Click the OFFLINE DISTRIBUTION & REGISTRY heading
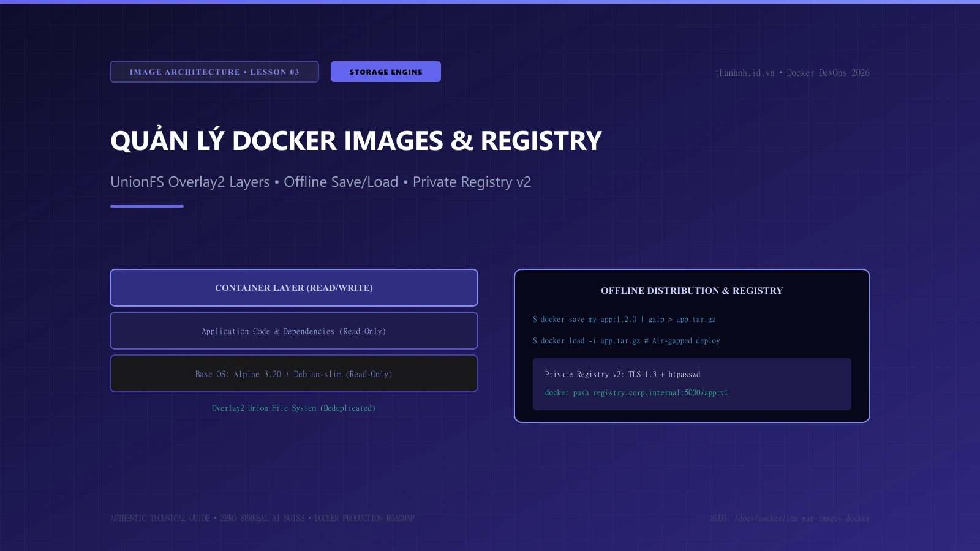 coord(692,291)
